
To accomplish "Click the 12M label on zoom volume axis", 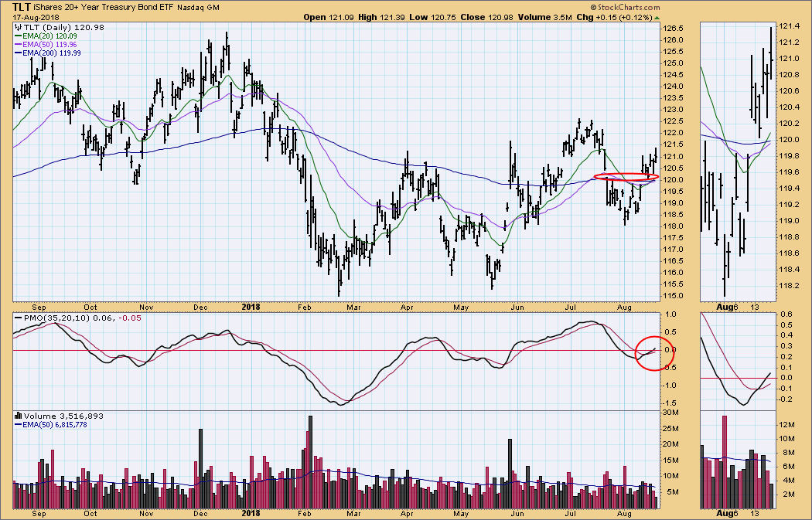I will pyautogui.click(x=787, y=424).
